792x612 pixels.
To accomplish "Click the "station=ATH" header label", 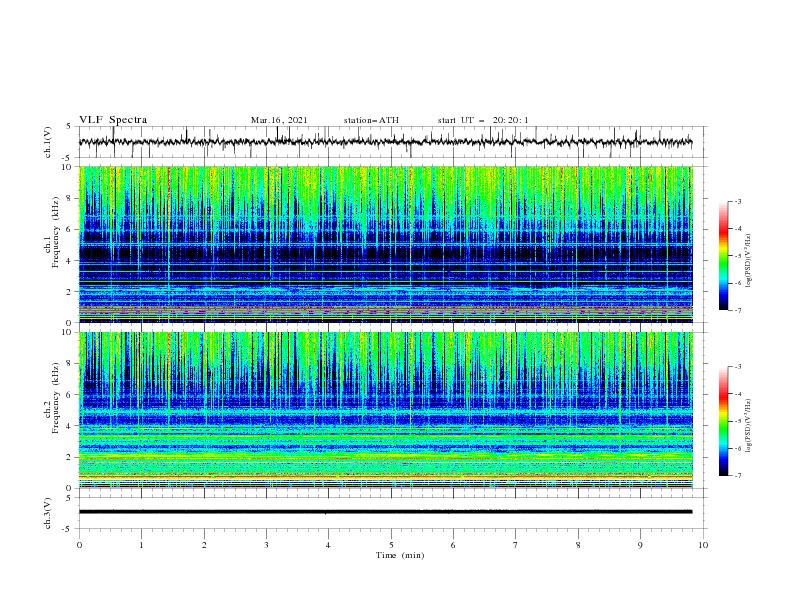I will [x=371, y=120].
